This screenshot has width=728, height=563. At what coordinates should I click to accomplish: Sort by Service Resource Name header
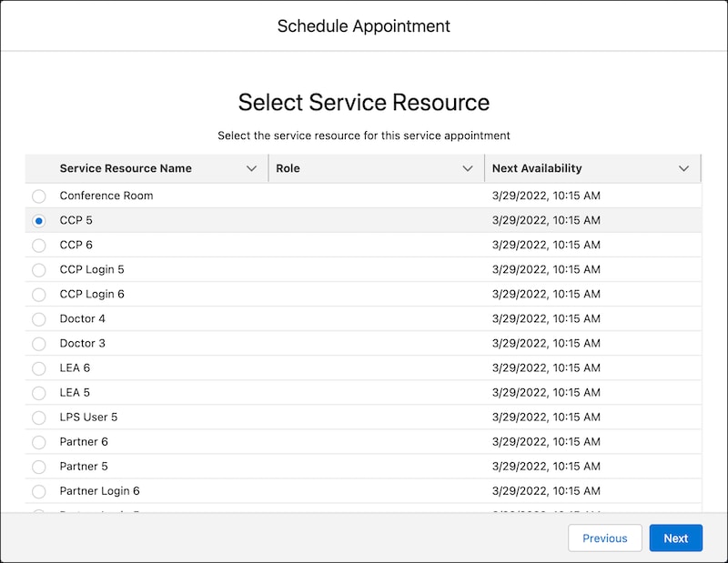point(126,168)
